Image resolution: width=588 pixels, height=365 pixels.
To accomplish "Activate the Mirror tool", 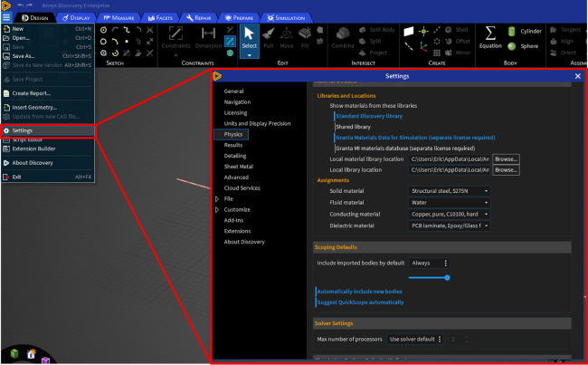I will pos(458,53).
